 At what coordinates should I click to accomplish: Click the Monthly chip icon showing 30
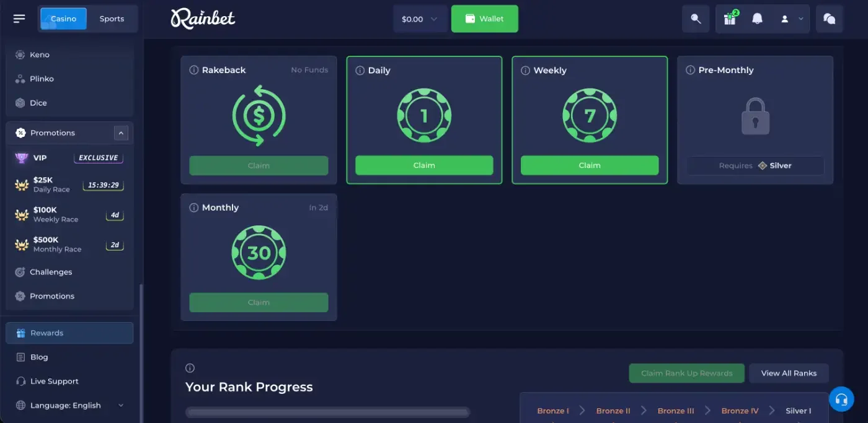[x=259, y=253]
